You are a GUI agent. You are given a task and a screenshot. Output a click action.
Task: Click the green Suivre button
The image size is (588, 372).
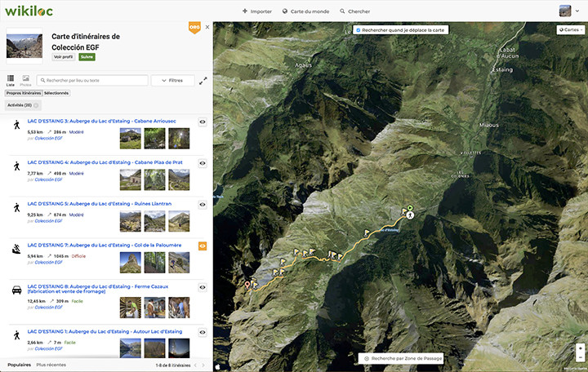coord(87,56)
